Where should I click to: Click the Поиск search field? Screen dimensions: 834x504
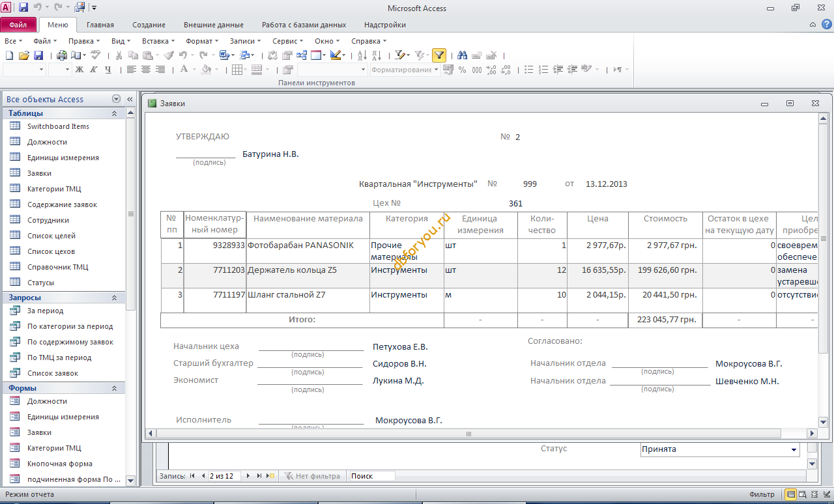coord(371,476)
